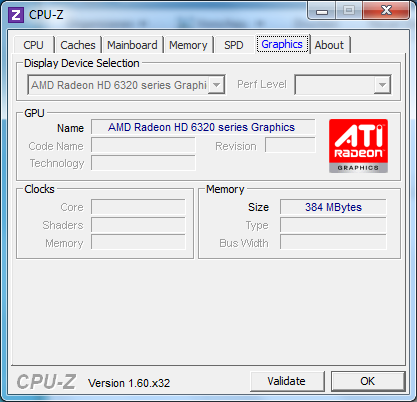Click the Technology field
This screenshot has height=402, width=417.
(x=143, y=163)
